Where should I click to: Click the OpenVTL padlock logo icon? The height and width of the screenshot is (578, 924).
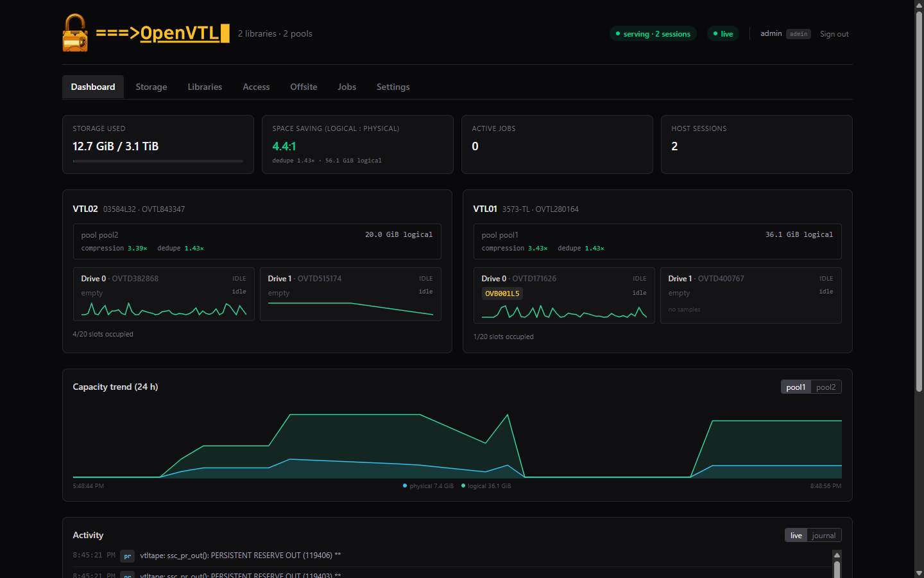pos(75,33)
